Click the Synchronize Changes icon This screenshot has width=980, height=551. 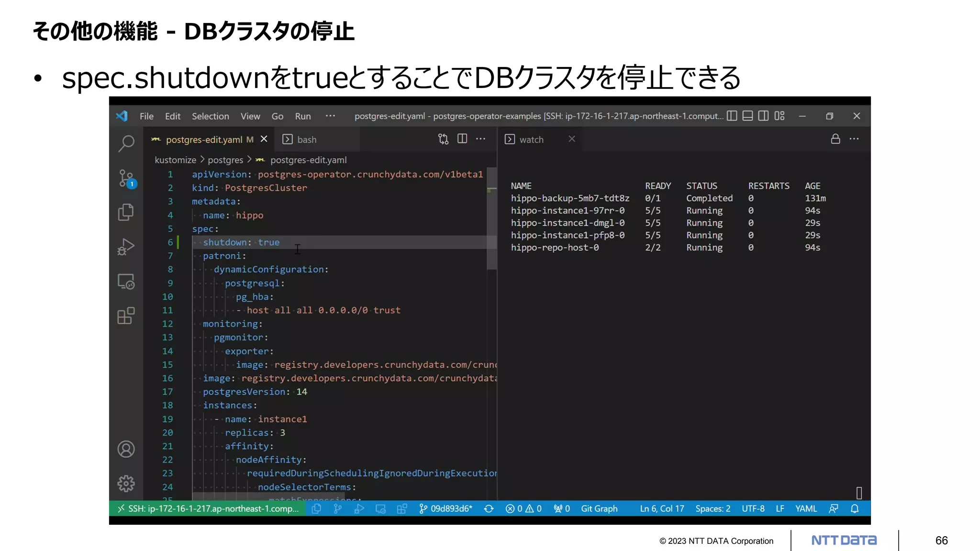(489, 509)
